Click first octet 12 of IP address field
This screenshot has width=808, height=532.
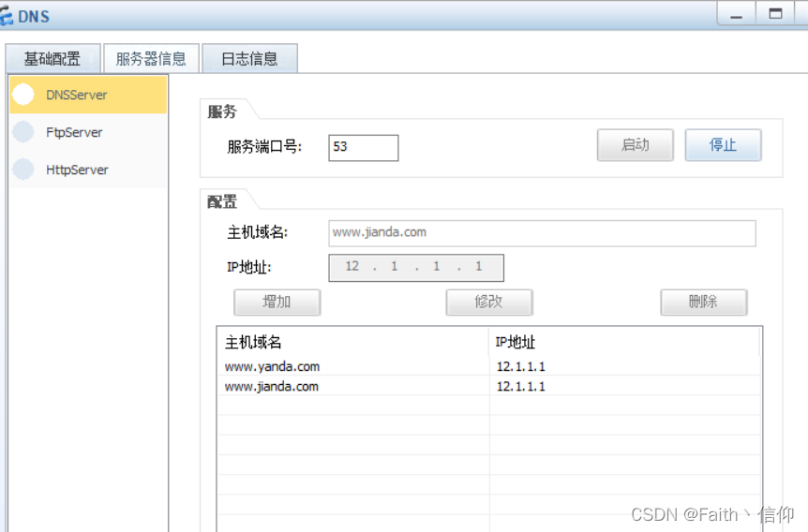tap(352, 267)
